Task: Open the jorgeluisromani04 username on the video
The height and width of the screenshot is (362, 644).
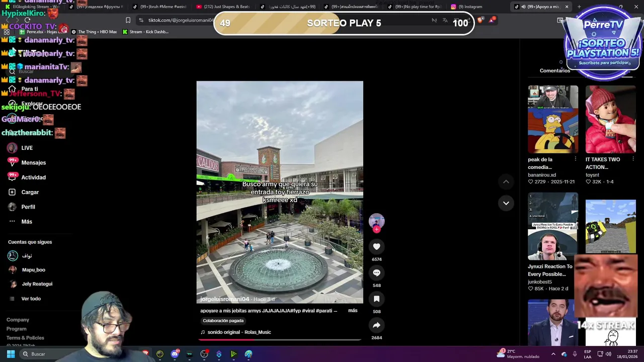Action: tap(224, 299)
